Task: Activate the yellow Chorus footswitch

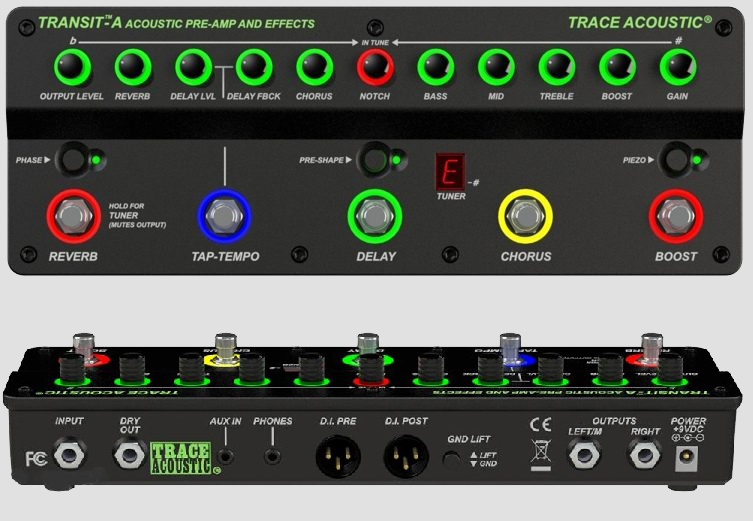Action: click(x=525, y=216)
